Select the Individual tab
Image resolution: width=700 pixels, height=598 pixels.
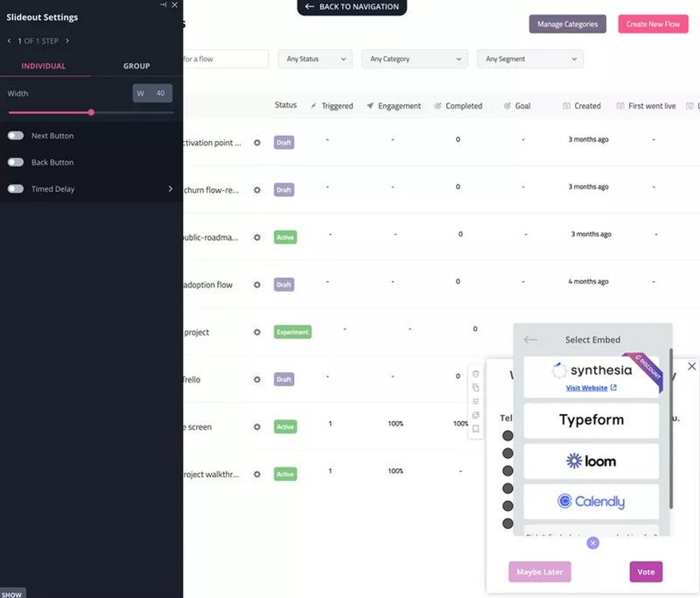43,66
